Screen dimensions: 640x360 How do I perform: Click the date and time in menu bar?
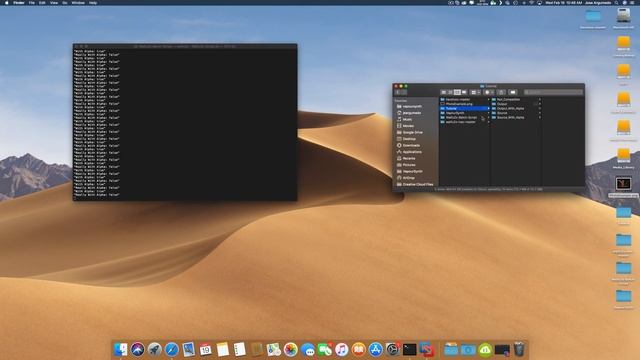tap(564, 2)
